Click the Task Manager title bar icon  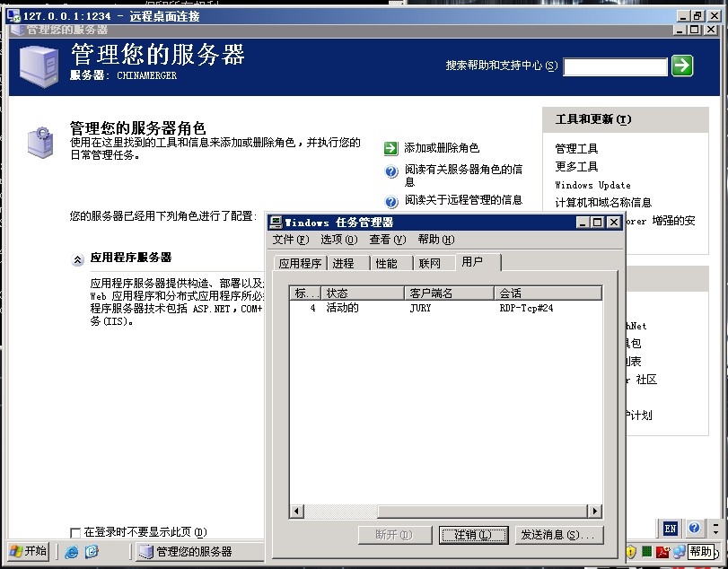276,223
